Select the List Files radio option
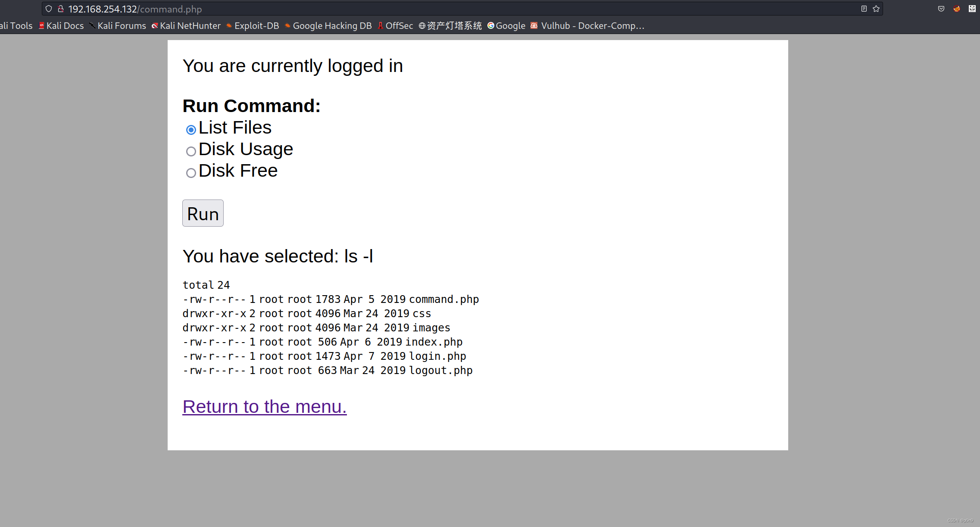The width and height of the screenshot is (980, 527). pyautogui.click(x=191, y=130)
